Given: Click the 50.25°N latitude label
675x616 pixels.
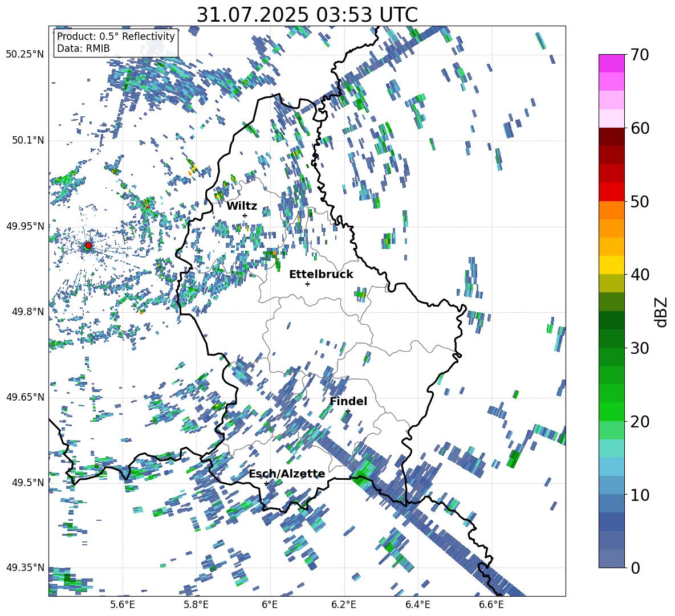Looking at the screenshot, I should (25, 55).
